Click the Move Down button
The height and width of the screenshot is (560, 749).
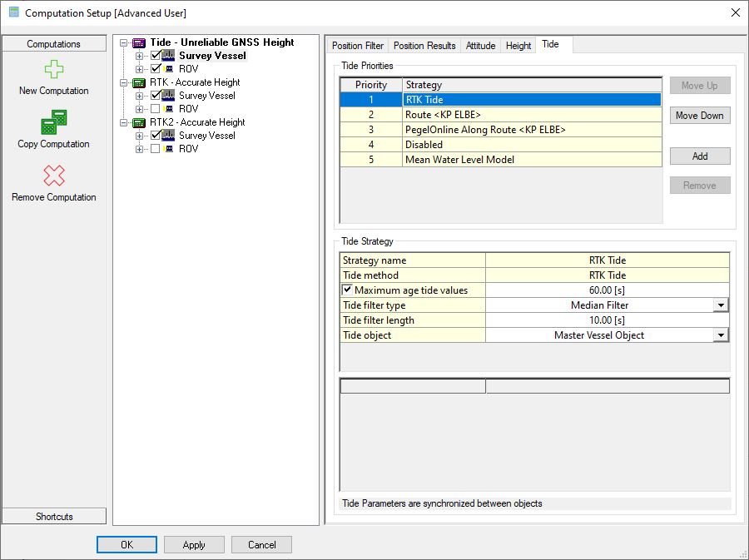click(700, 116)
